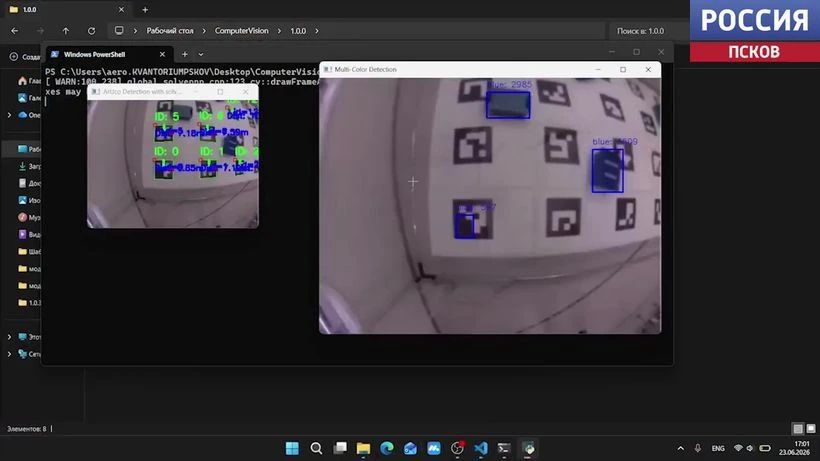Select the Windows PowerShell tab
820x461 pixels.
tap(109, 54)
